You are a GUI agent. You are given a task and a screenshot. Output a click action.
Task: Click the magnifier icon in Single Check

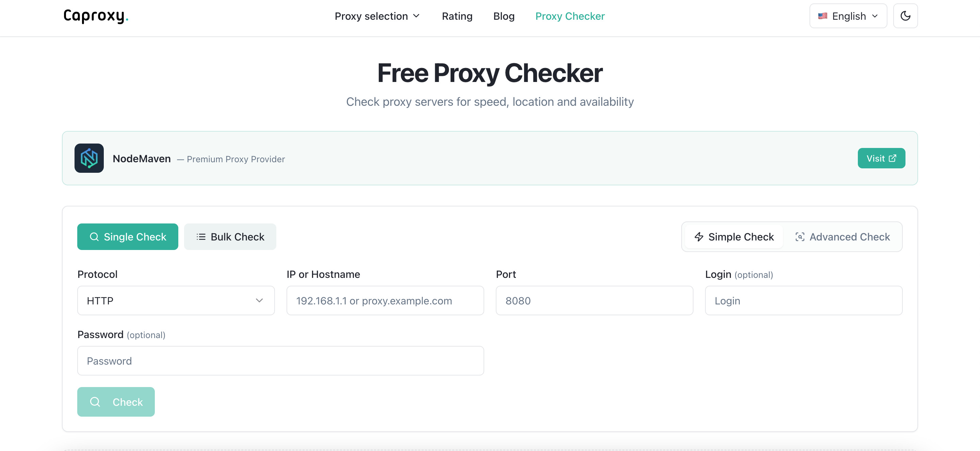point(94,236)
